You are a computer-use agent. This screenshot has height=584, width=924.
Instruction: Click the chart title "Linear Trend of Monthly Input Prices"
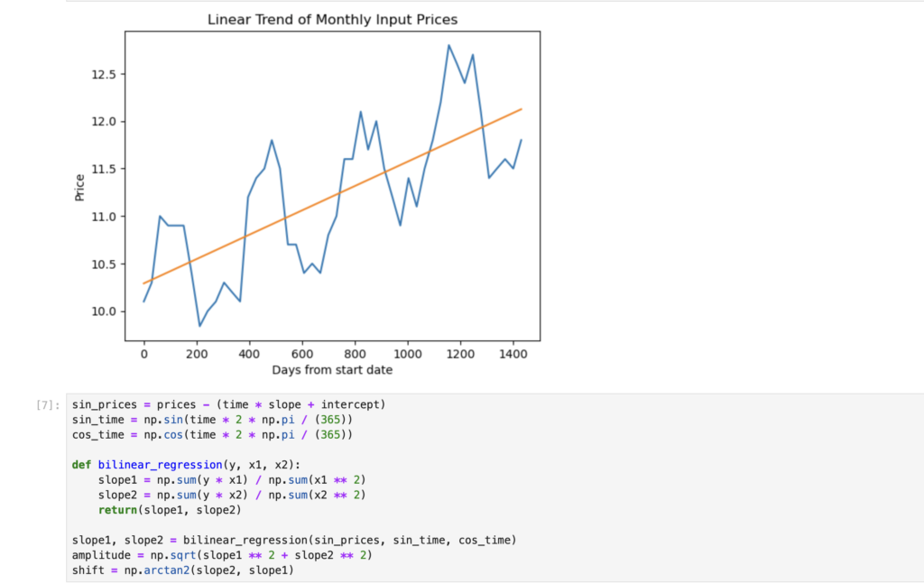tap(331, 19)
